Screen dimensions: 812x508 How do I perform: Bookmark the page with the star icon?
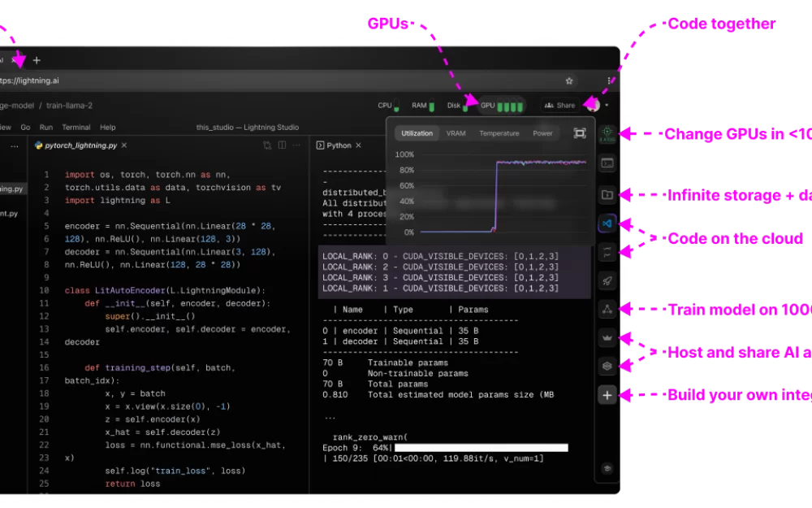(569, 80)
